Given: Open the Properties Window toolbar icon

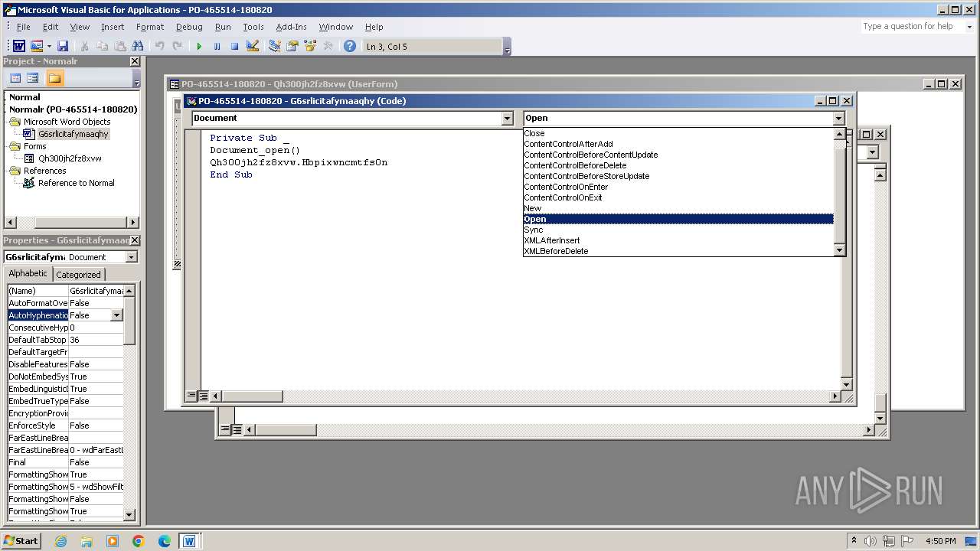Looking at the screenshot, I should (x=292, y=46).
